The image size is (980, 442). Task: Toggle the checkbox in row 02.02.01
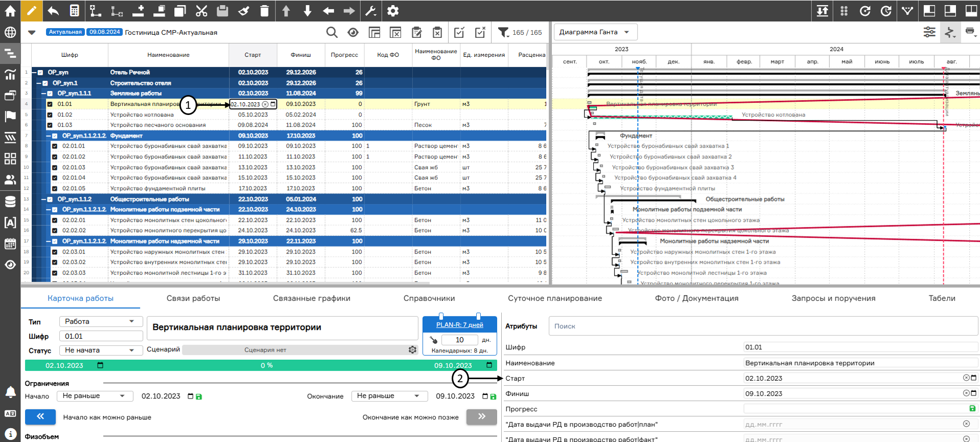tap(55, 220)
